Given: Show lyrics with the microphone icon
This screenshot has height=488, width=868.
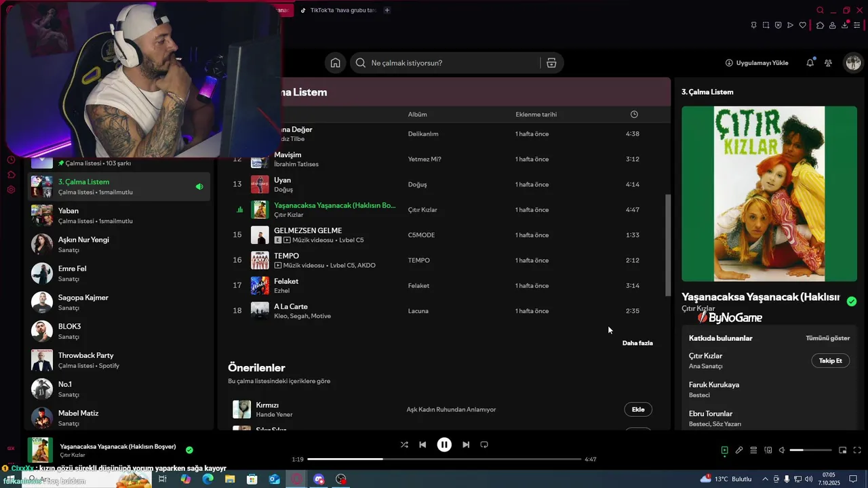Looking at the screenshot, I should 739,450.
